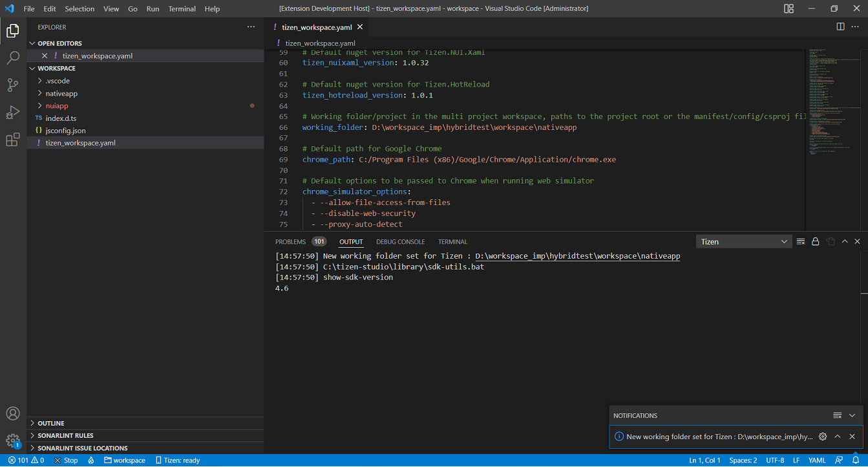
Task: Click the Accounts icon in activity bar
Action: coord(13,414)
